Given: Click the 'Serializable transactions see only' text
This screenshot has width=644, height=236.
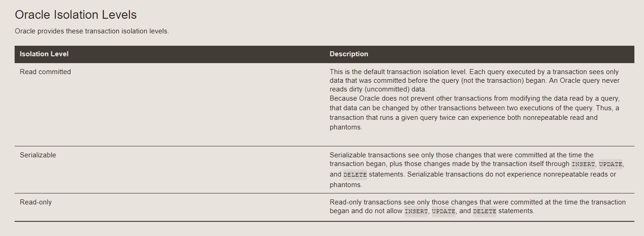Looking at the screenshot, I should tap(477, 170).
